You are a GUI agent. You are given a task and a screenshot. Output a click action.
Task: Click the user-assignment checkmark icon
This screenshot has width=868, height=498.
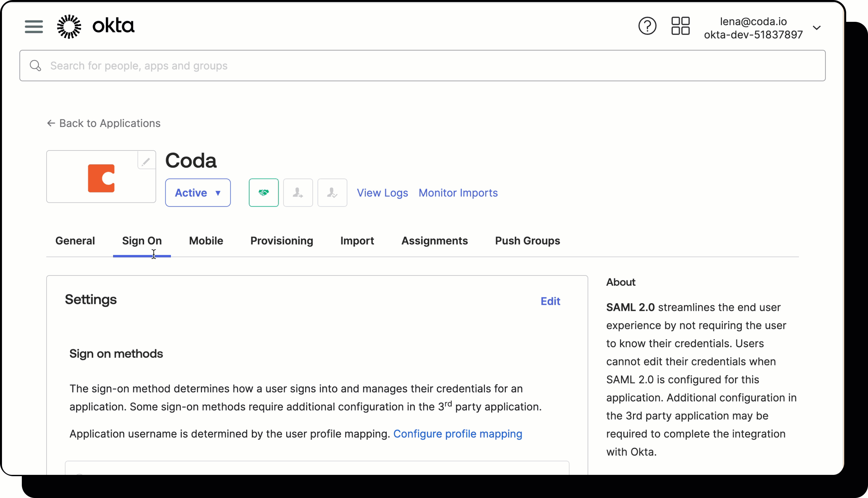coord(332,192)
